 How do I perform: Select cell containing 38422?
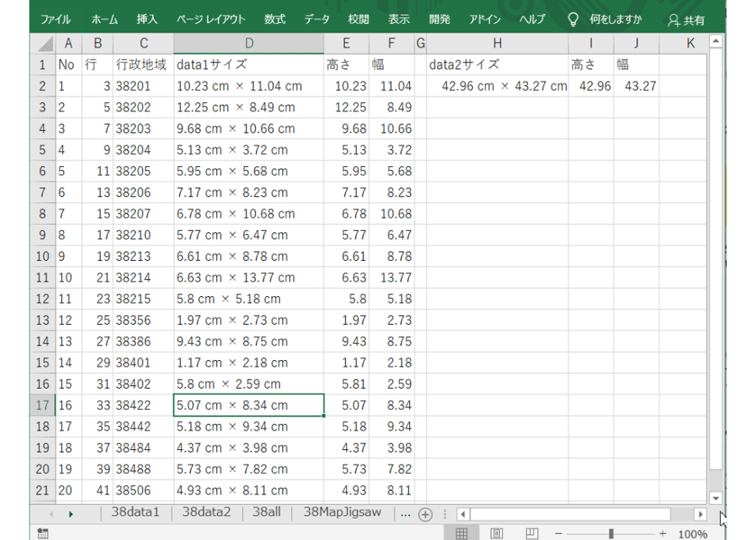coord(143,405)
